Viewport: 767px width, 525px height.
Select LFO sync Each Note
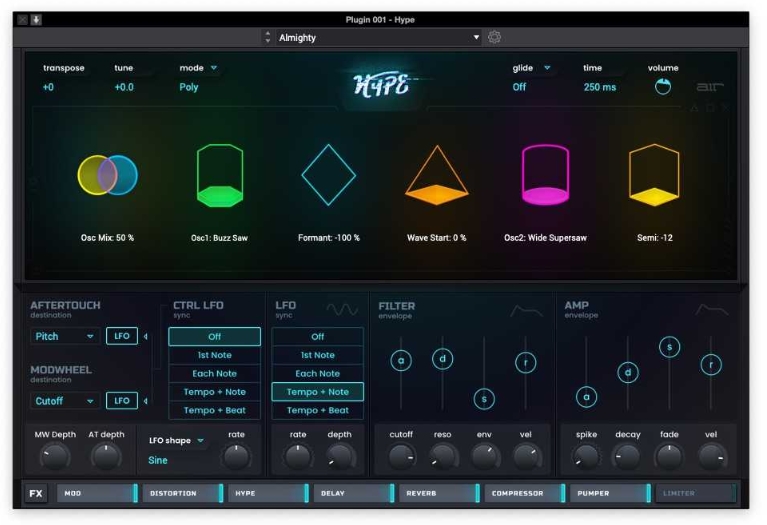tap(317, 373)
